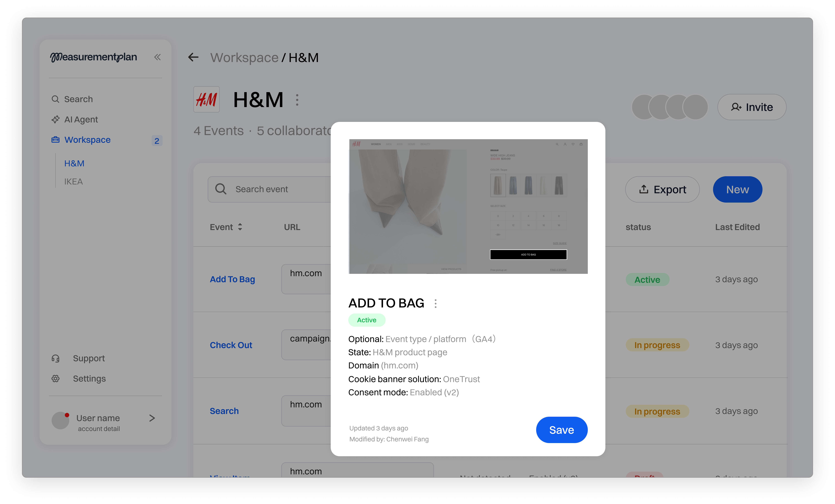Open ADD TO BAG three-dot menu
This screenshot has width=835, height=504.
435,303
